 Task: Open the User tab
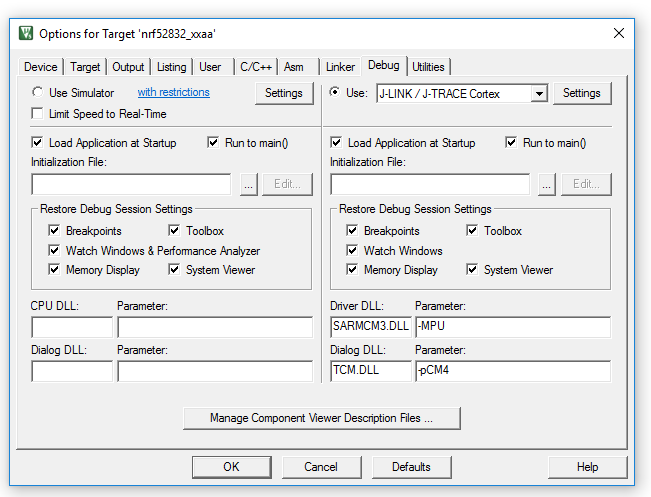point(210,67)
